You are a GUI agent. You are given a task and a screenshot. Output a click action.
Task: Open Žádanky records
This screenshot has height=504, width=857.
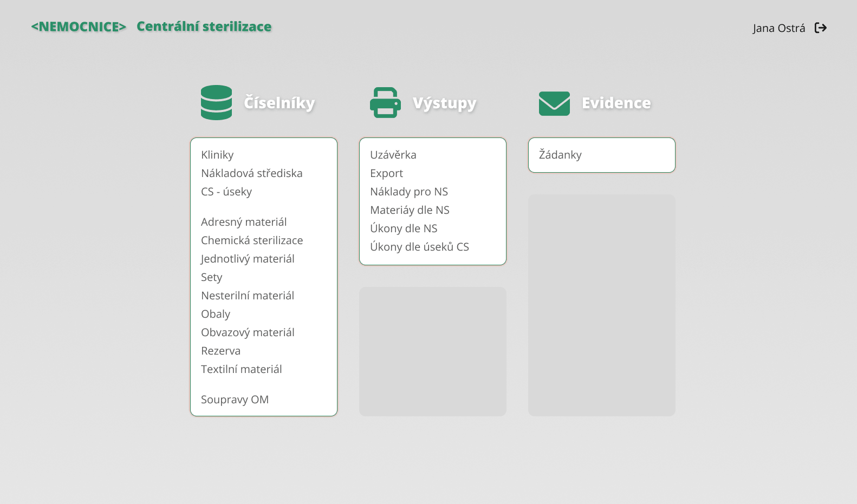click(x=560, y=155)
